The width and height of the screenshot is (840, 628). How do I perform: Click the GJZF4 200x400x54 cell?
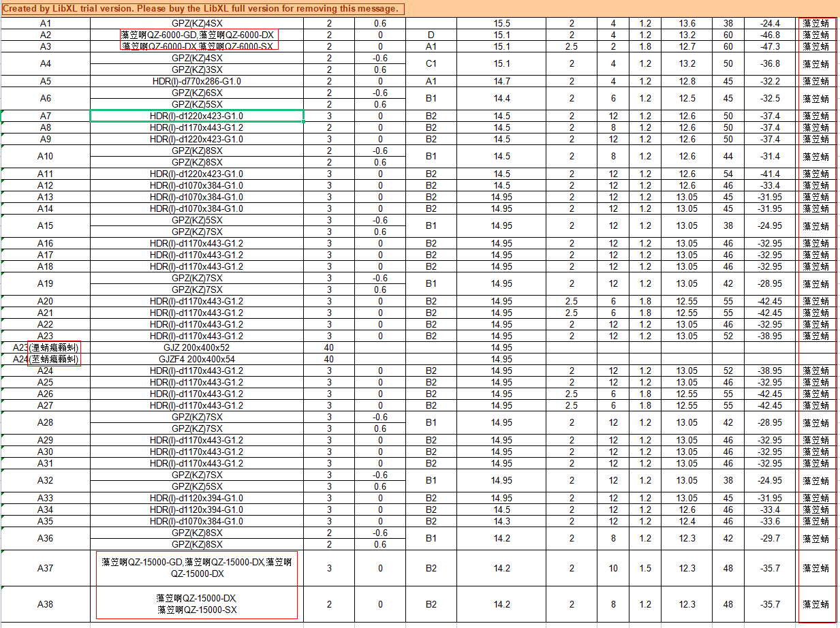[x=196, y=359]
